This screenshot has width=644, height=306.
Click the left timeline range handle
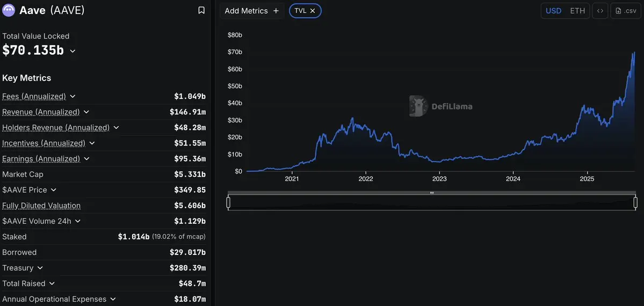(x=228, y=202)
